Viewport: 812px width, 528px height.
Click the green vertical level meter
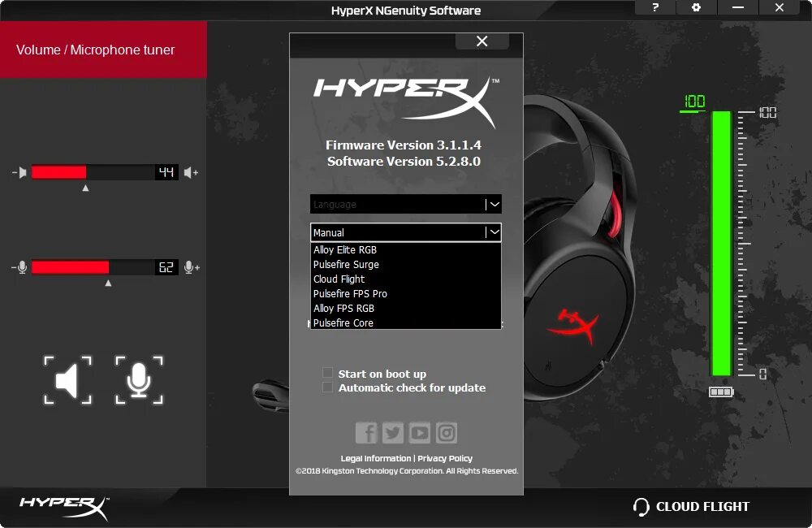coord(721,243)
